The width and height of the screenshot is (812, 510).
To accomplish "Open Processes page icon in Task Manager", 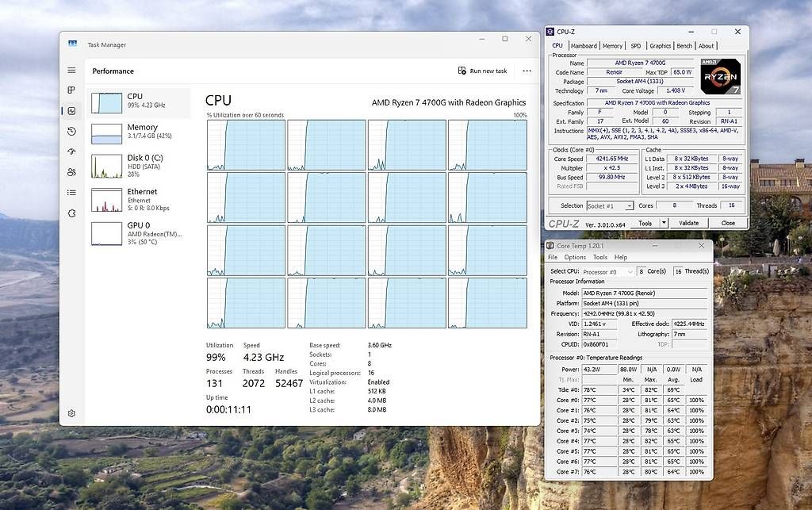I will (x=71, y=90).
